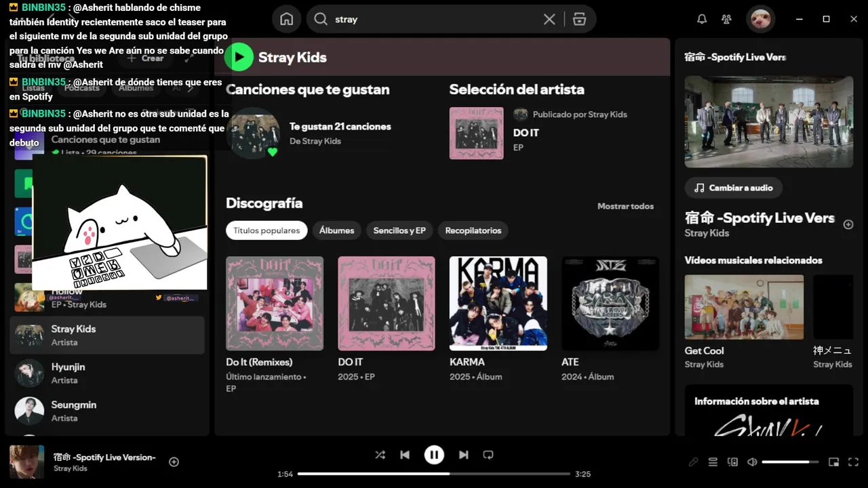This screenshot has width=868, height=488.
Task: Open notifications bell
Action: pyautogui.click(x=702, y=19)
